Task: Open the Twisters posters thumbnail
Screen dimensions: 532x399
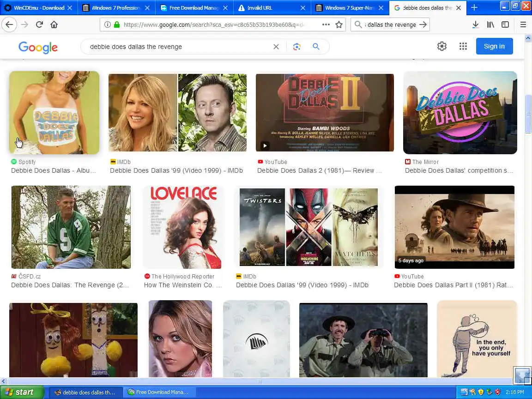Action: coord(308,227)
